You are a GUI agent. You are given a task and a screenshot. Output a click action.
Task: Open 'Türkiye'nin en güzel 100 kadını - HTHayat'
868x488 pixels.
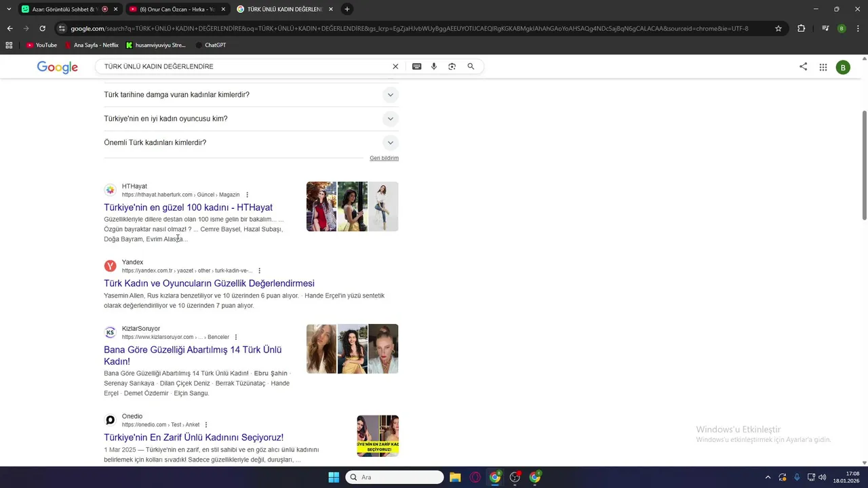[189, 208]
